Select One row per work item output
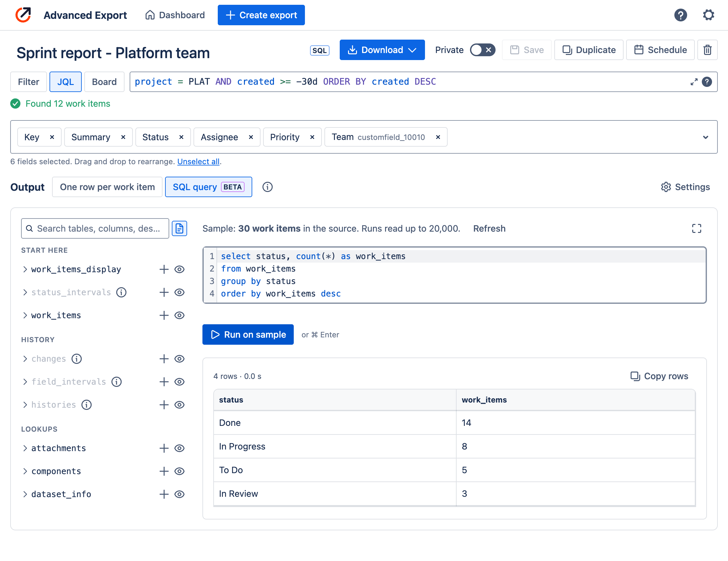This screenshot has width=728, height=561. (x=107, y=187)
